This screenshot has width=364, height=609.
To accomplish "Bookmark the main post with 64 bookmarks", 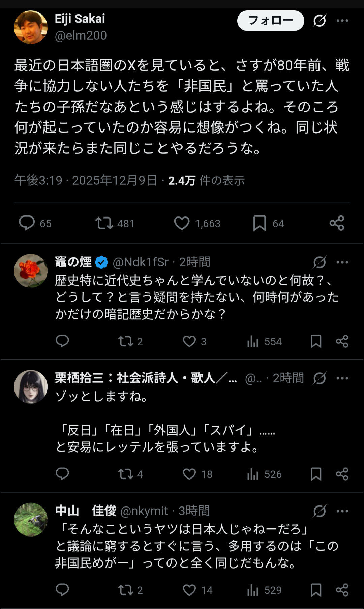I will pos(260,223).
